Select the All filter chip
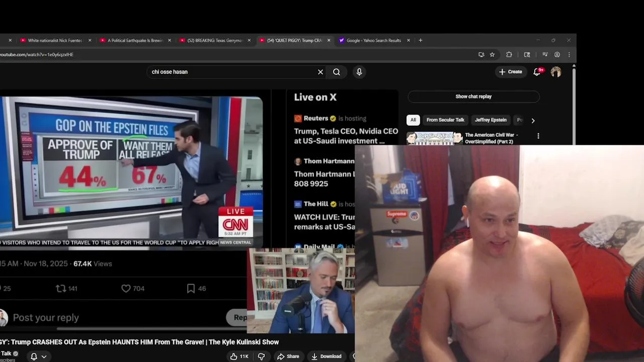Image resolution: width=644 pixels, height=362 pixels. tap(413, 120)
